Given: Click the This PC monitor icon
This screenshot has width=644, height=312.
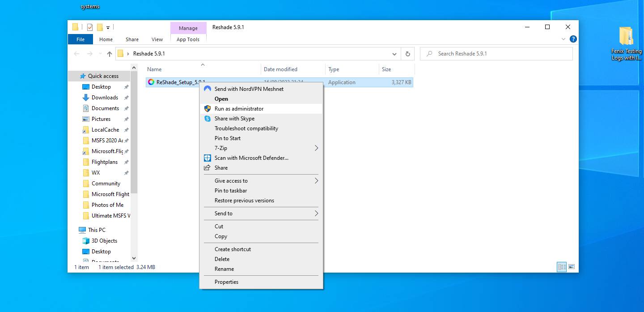Looking at the screenshot, I should tap(82, 230).
